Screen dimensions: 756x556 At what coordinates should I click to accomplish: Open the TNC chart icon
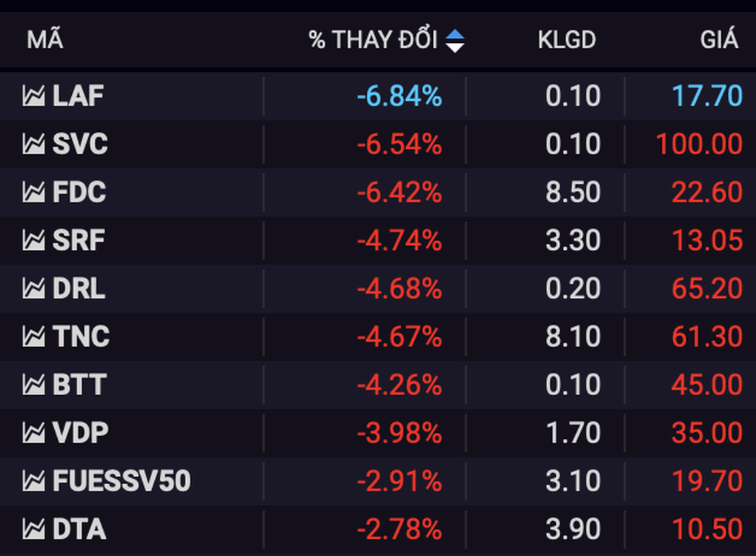[33, 337]
